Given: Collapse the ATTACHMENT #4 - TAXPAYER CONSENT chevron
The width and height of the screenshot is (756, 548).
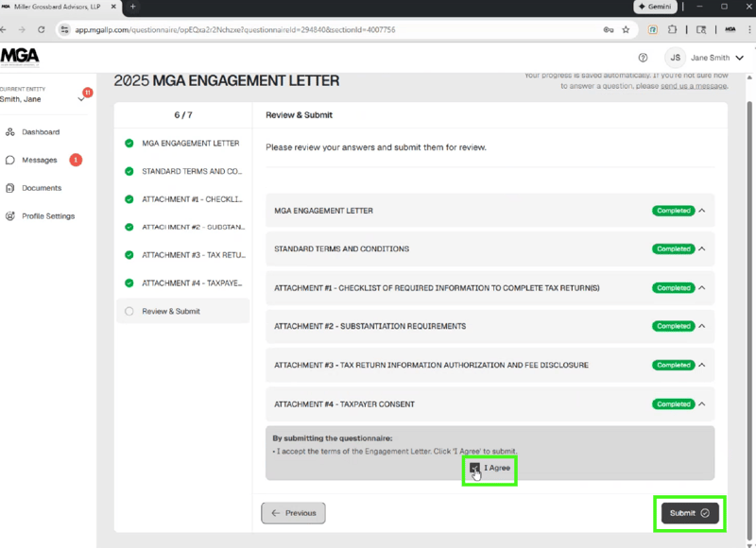Looking at the screenshot, I should pos(702,404).
